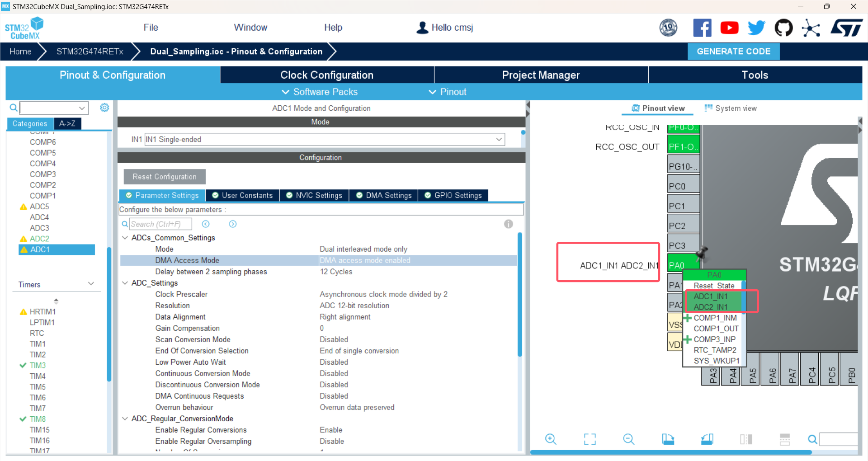
Task: Click the category search magnifier icon
Action: [x=14, y=108]
